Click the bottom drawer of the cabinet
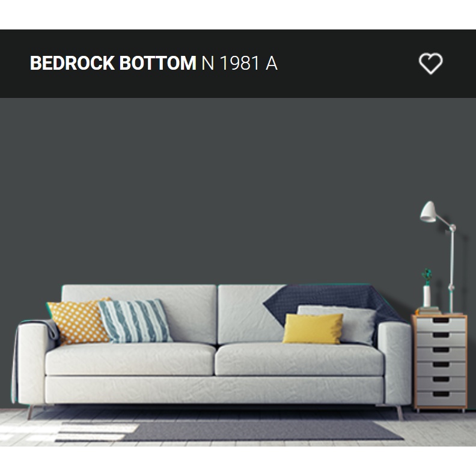This screenshot has width=476, height=476. (x=441, y=398)
